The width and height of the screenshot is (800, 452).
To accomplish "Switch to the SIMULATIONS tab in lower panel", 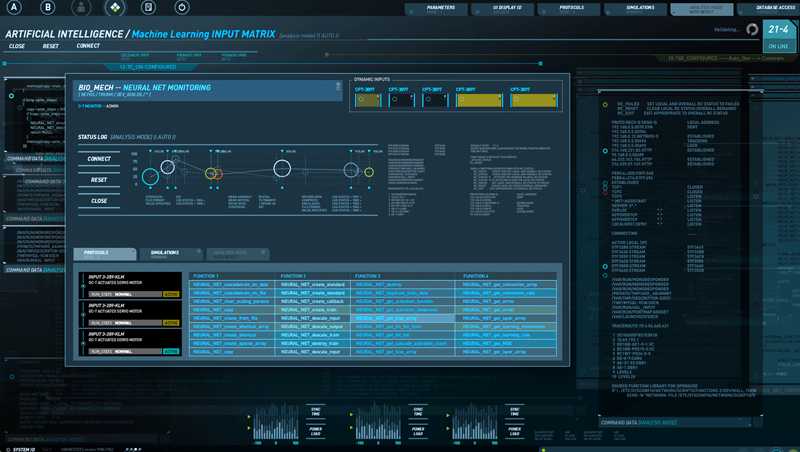I will point(165,253).
